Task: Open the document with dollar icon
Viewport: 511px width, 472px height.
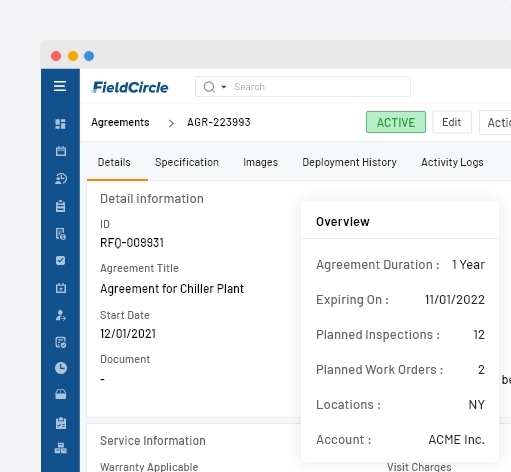Action: 61,234
